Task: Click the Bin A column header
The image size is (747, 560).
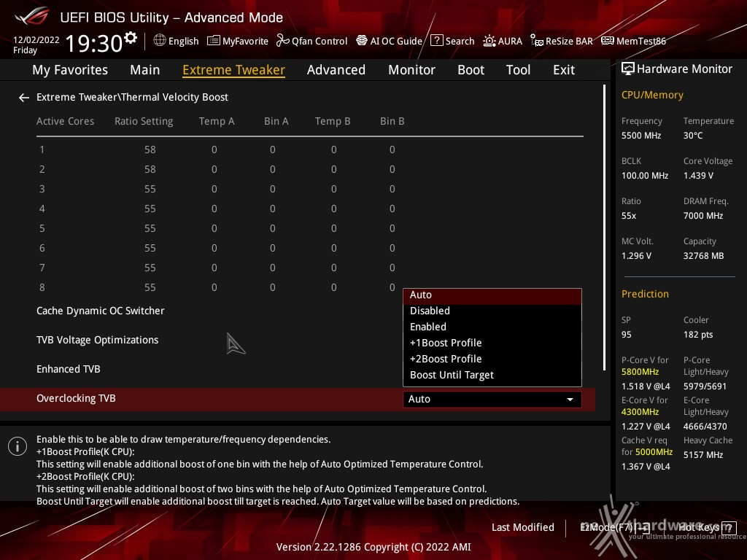Action: [x=276, y=122]
